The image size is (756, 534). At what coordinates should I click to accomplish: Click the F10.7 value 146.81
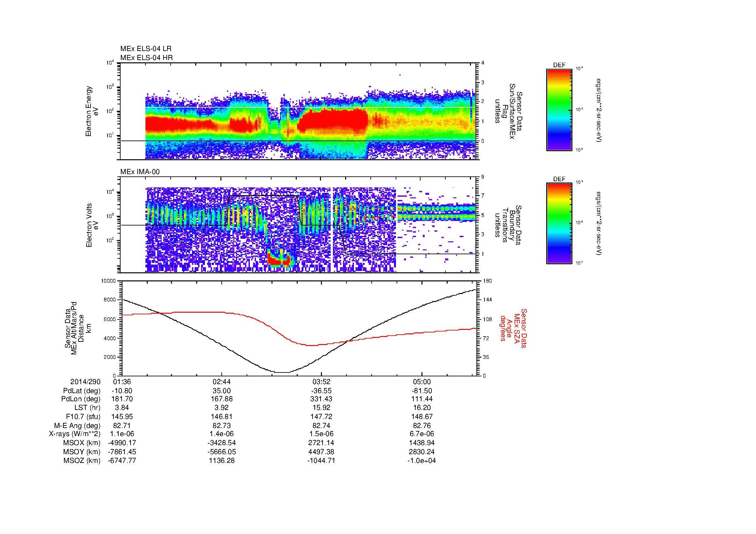[222, 416]
